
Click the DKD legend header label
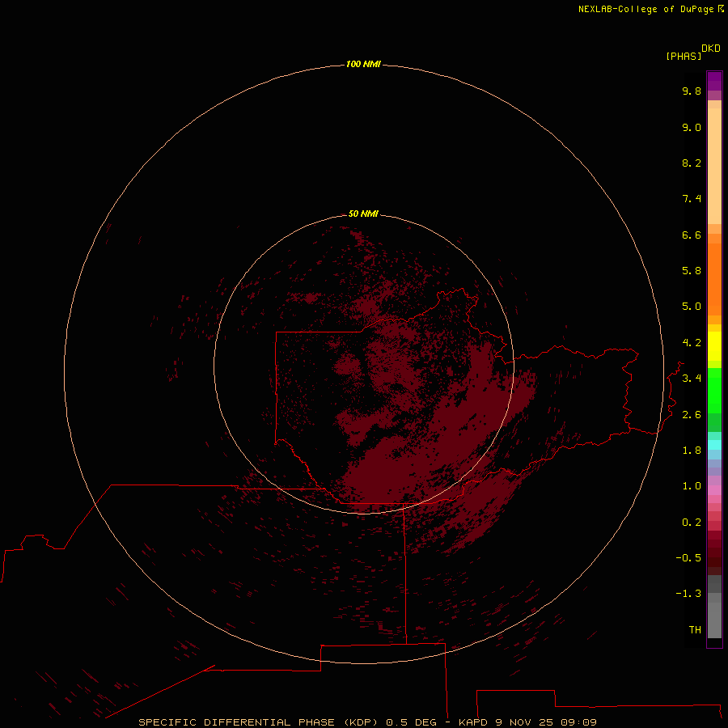711,49
